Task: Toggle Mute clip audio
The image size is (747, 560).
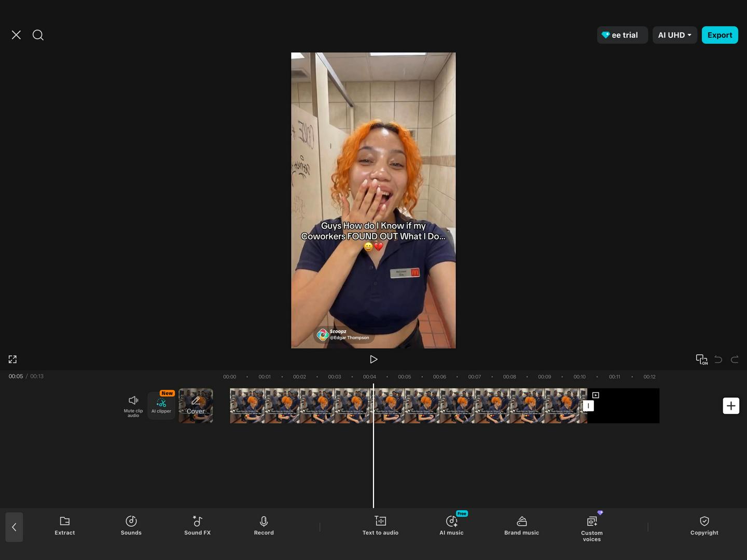Action: pos(133,405)
